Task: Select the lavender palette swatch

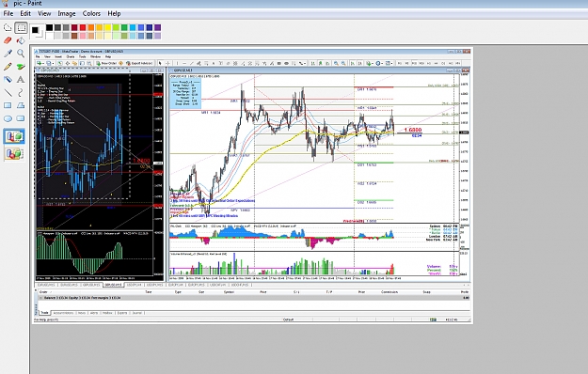Action: click(x=157, y=36)
